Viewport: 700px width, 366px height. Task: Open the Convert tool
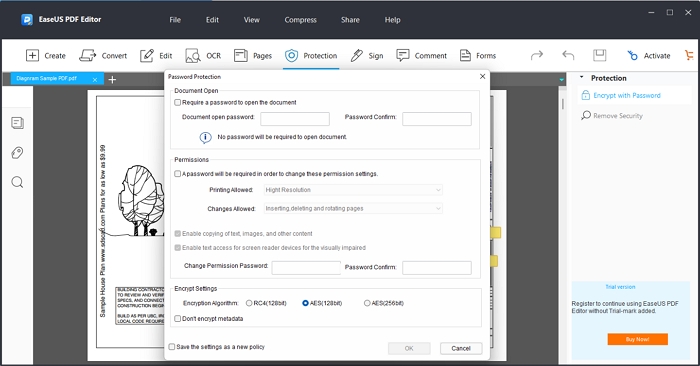[103, 55]
